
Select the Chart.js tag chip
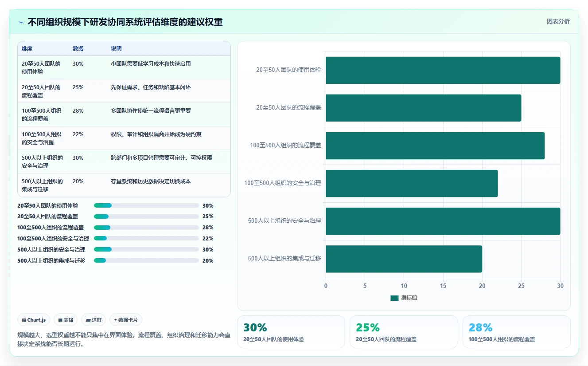34,320
